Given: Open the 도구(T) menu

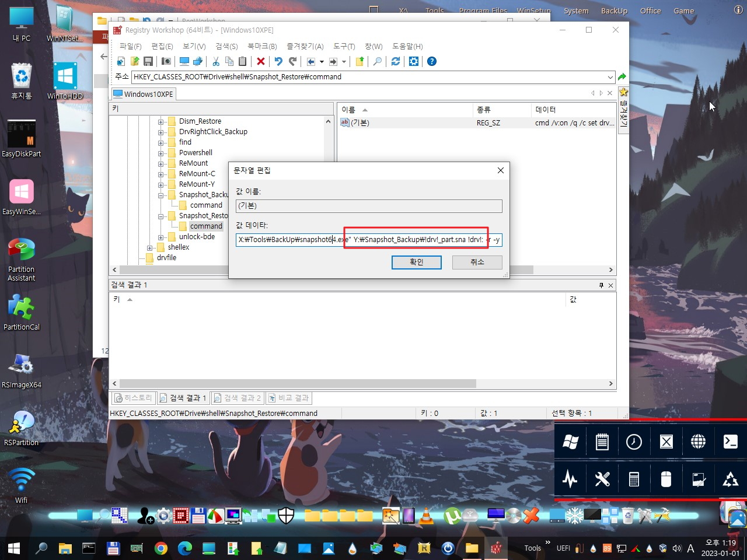Looking at the screenshot, I should (344, 46).
